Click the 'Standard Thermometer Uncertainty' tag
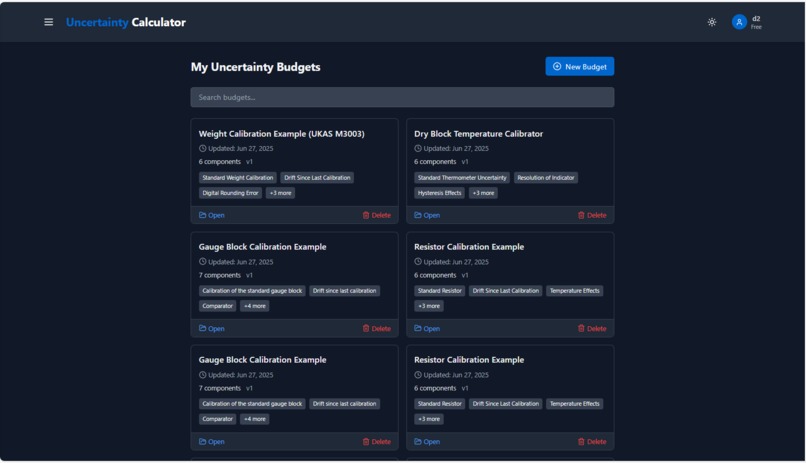Viewport: 806px width, 463px height. (x=462, y=178)
